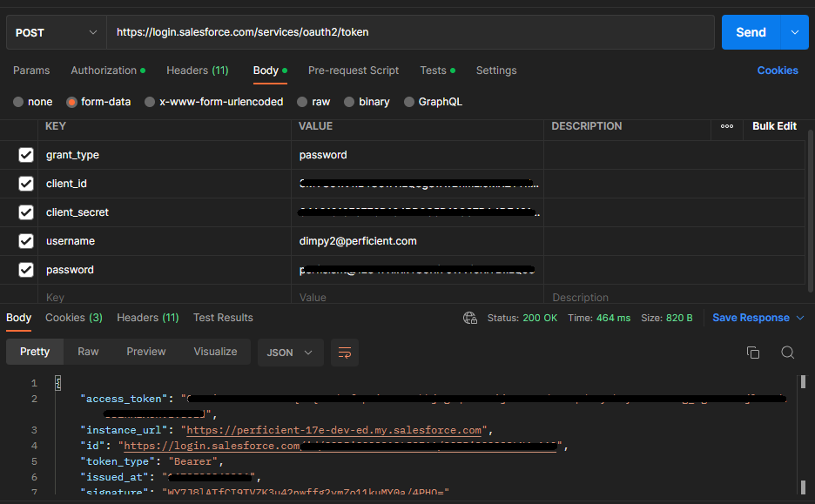Open the POST method dropdown
The image size is (815, 504).
[56, 32]
